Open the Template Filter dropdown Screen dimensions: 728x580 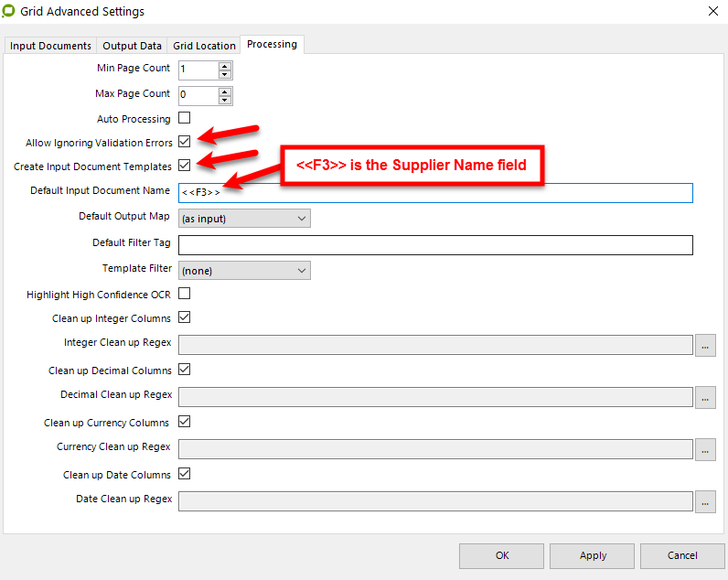click(244, 271)
